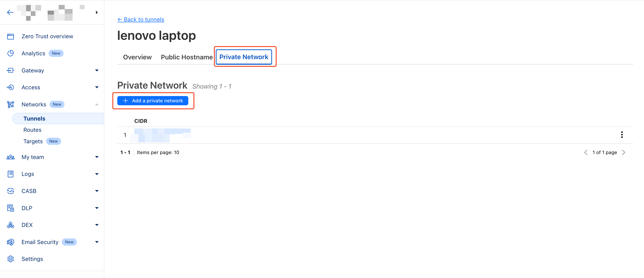The width and height of the screenshot is (644, 278).
Task: Click the back arrow in sidebar header
Action: [x=10, y=12]
